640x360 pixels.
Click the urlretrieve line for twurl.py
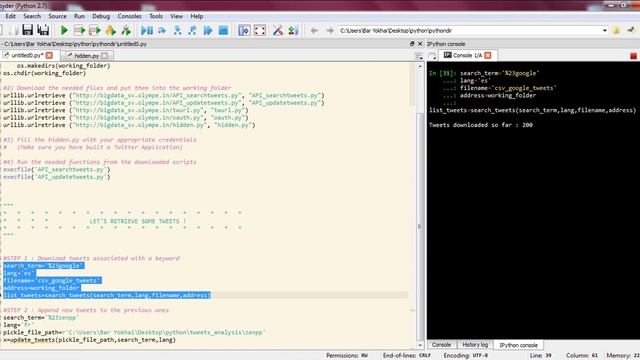126,110
